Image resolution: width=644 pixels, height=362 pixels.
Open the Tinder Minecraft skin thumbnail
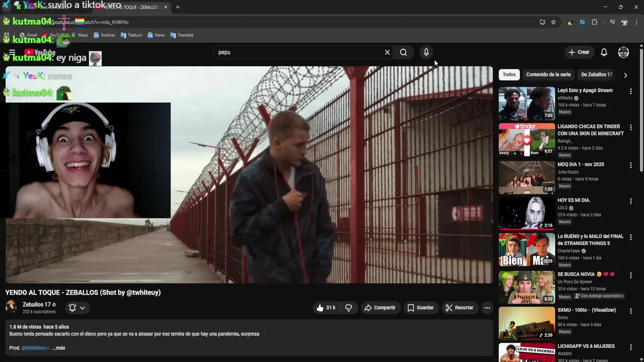tap(527, 140)
